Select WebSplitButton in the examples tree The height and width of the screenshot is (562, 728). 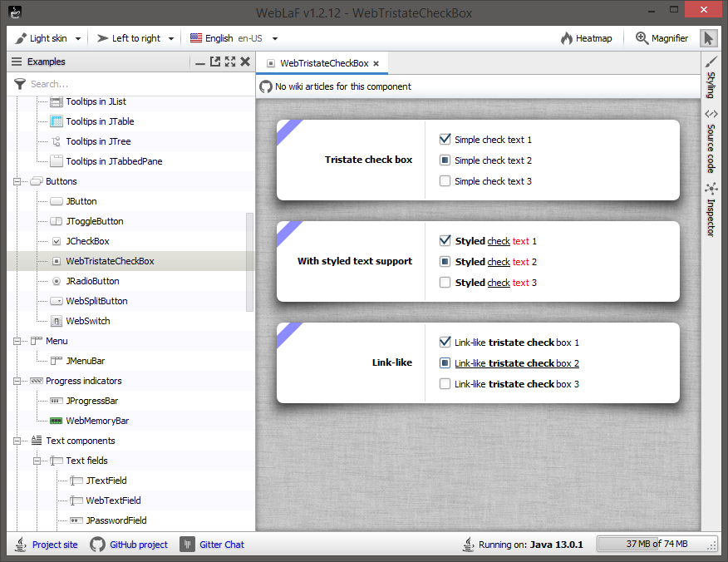click(96, 301)
